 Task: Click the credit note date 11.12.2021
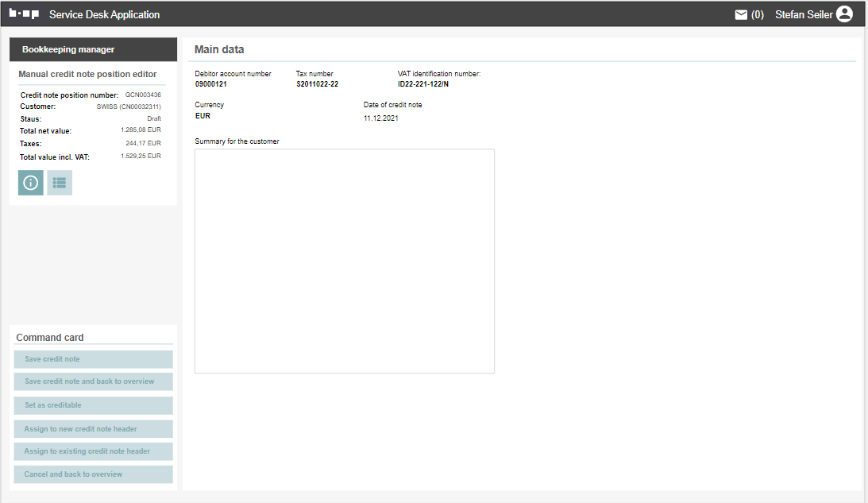click(x=381, y=118)
